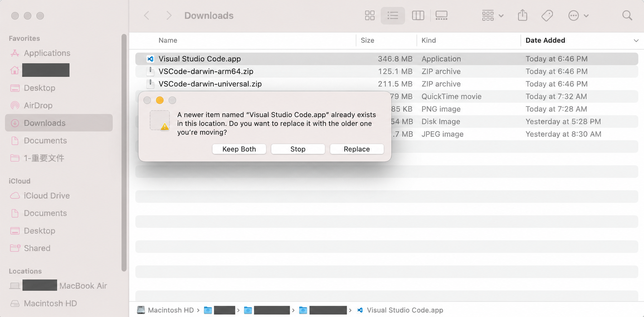Open the More actions ellipsis menu
The width and height of the screenshot is (644, 317).
click(578, 15)
